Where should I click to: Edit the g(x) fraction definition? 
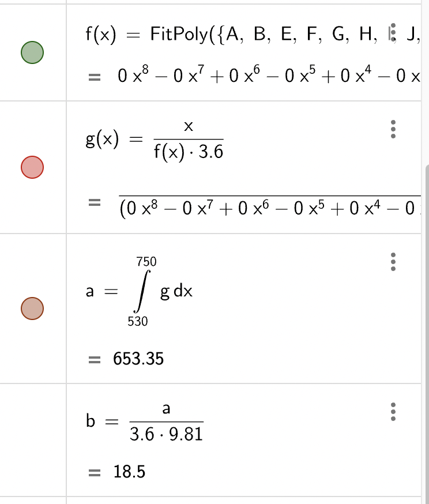click(x=155, y=140)
